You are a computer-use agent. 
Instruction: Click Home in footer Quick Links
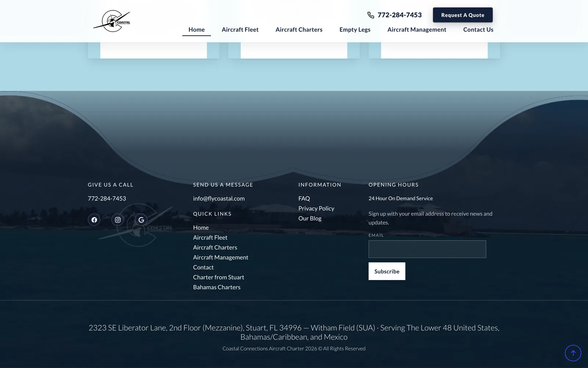[201, 227]
